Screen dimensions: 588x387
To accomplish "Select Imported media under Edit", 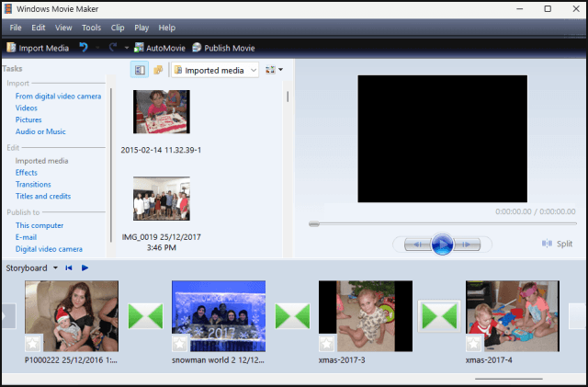I will (41, 161).
